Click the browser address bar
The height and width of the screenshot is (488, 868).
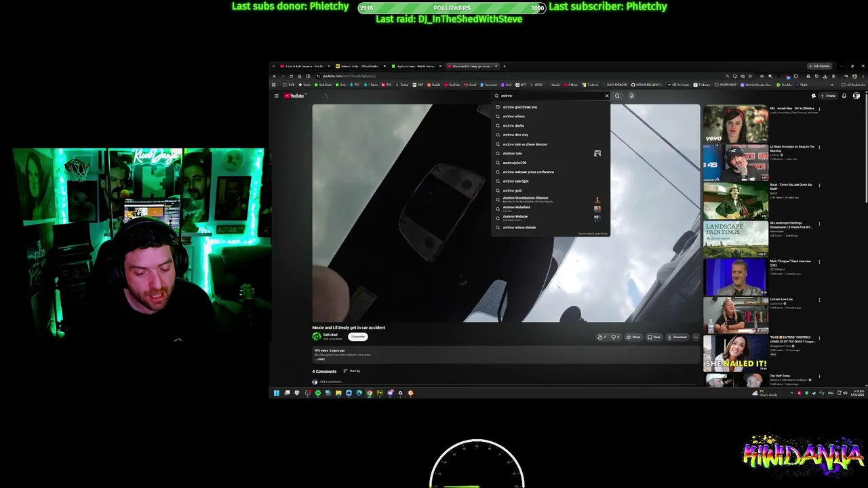[522, 76]
